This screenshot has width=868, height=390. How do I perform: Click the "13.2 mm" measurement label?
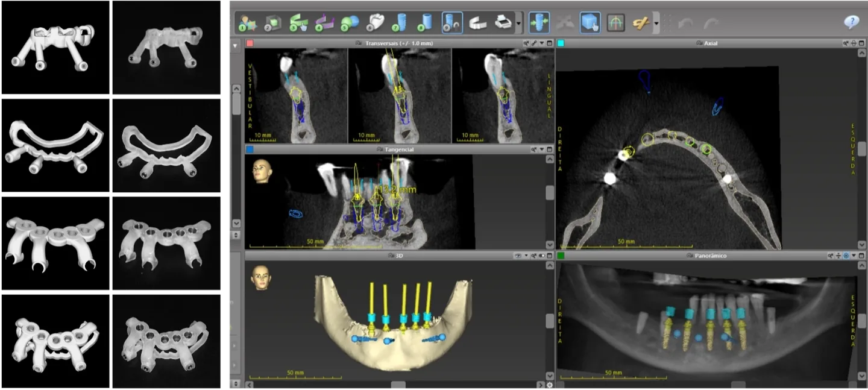397,190
